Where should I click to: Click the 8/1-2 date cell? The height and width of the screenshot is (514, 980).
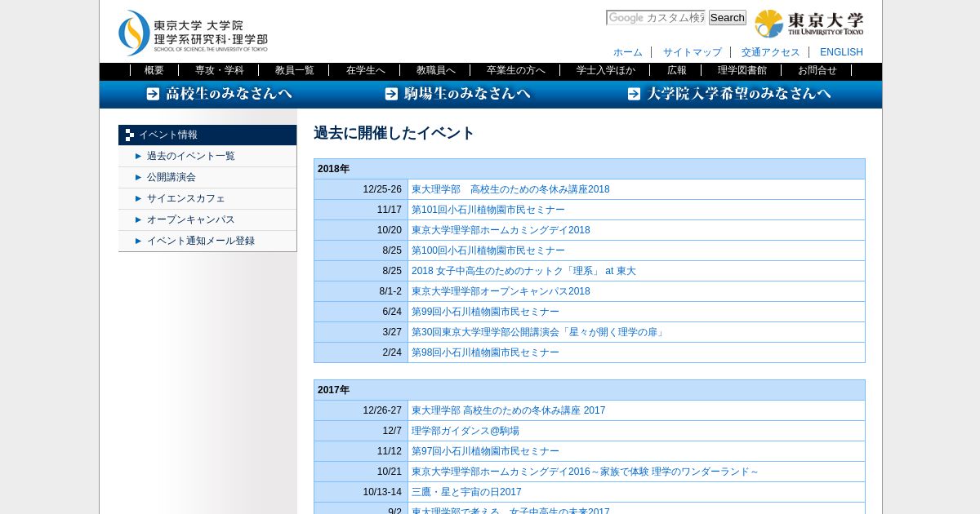click(x=361, y=291)
